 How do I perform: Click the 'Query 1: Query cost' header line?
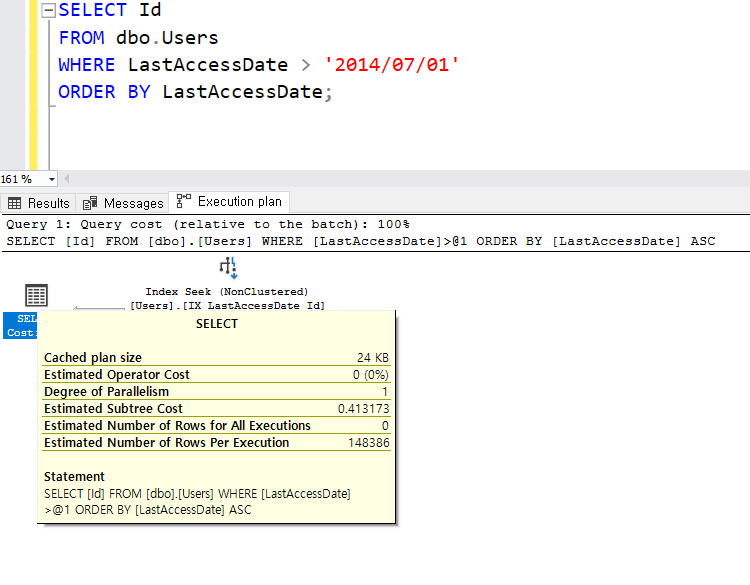coord(208,224)
